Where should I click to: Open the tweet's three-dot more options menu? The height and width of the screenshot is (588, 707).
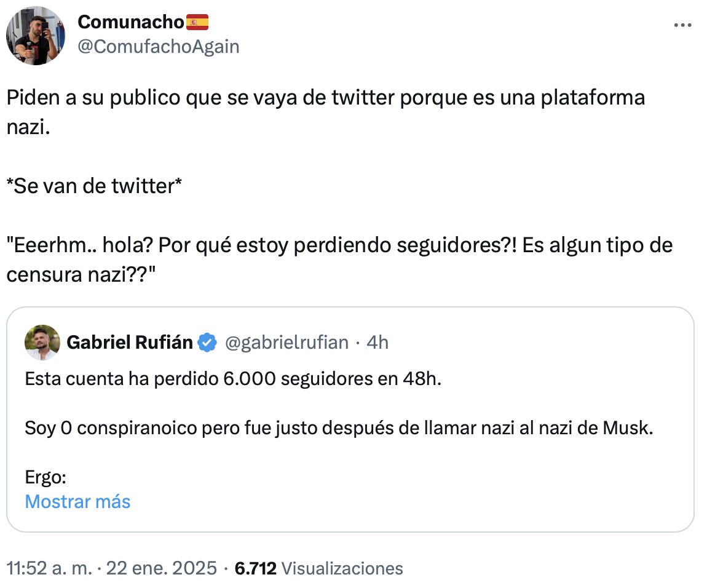[x=682, y=26]
